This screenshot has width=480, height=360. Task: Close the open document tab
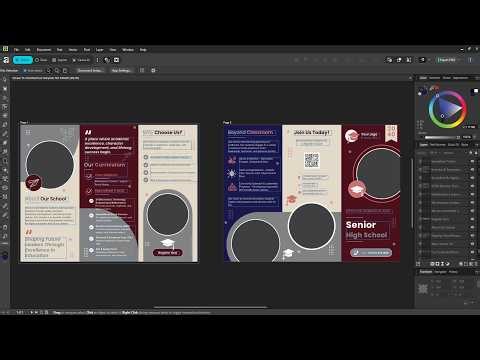point(410,78)
